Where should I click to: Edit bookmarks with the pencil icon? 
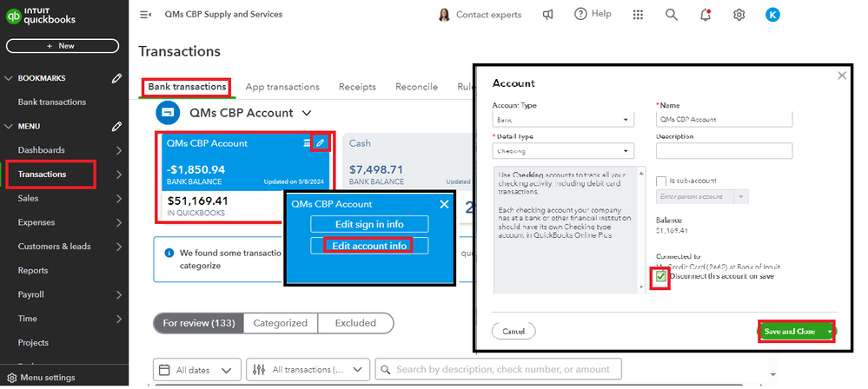point(116,78)
